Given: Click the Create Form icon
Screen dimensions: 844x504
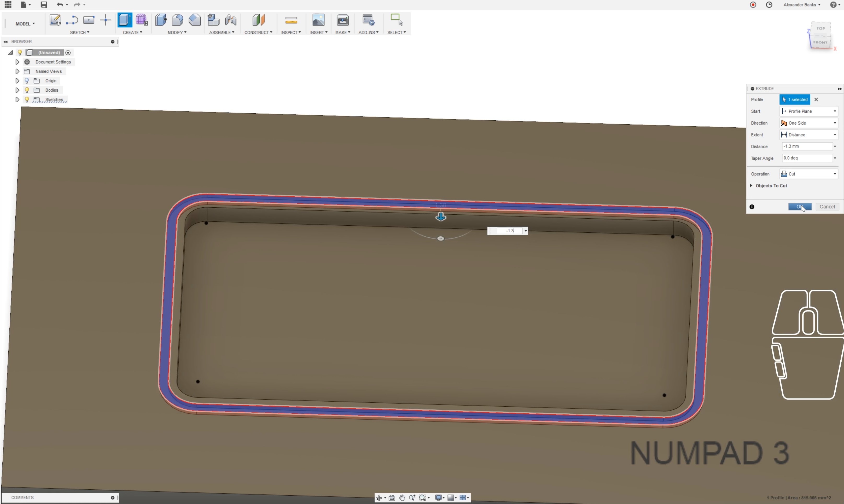Looking at the screenshot, I should (141, 20).
